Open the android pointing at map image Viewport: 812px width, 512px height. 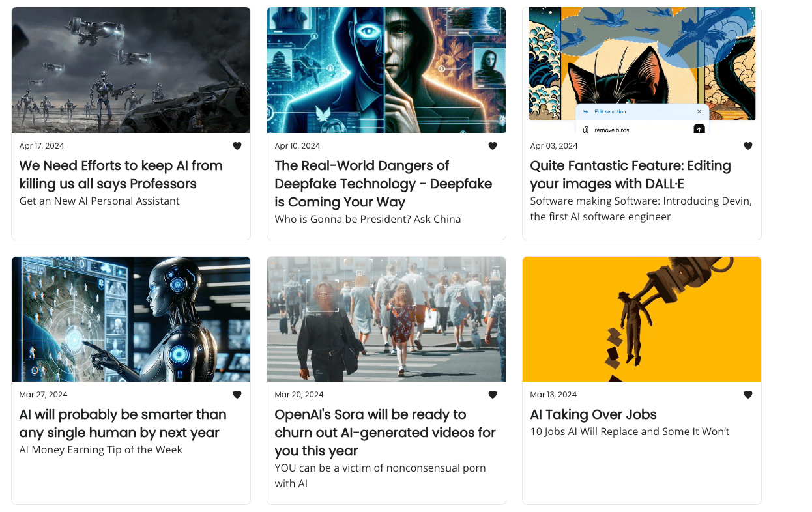click(131, 319)
